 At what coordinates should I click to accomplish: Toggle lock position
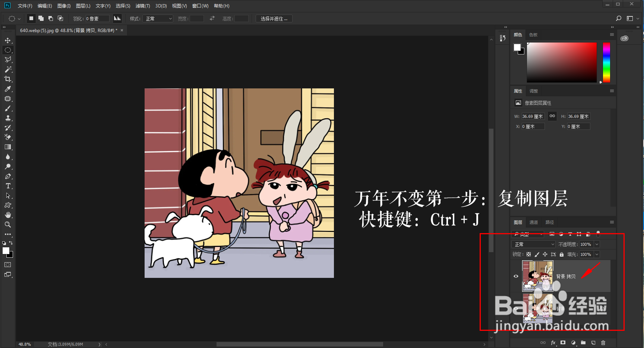coord(545,254)
